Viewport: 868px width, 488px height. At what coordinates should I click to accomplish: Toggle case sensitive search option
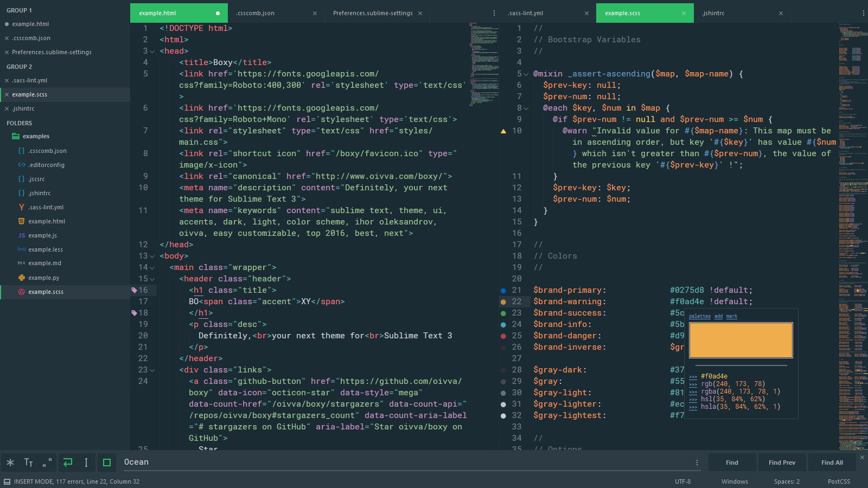click(x=29, y=463)
